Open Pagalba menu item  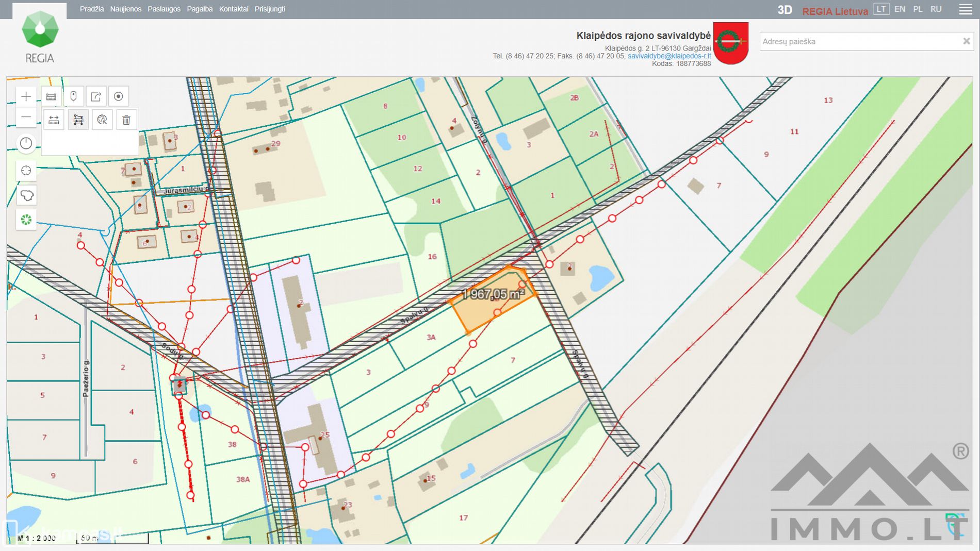click(x=200, y=9)
